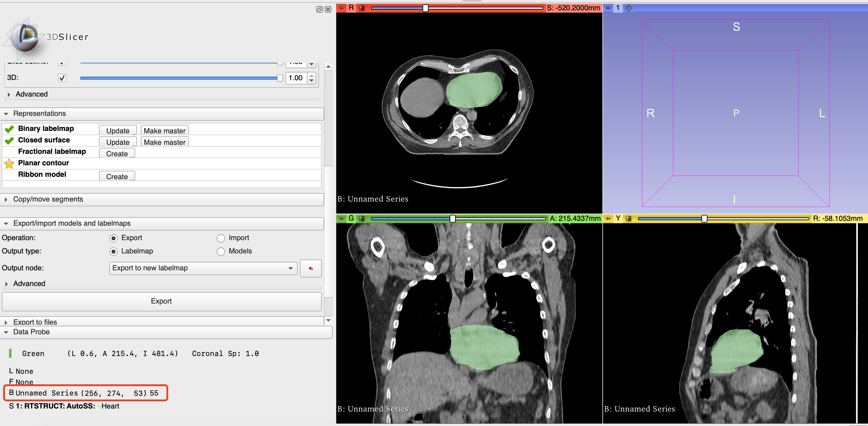Choose Models as the output type
Viewport: 868px width, 426px height.
click(221, 251)
